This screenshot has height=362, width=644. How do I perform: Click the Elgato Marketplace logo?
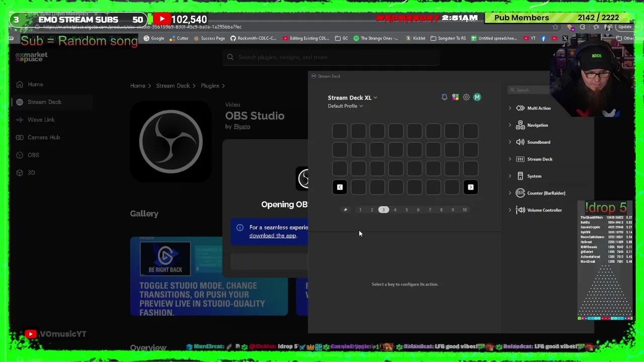tap(31, 57)
